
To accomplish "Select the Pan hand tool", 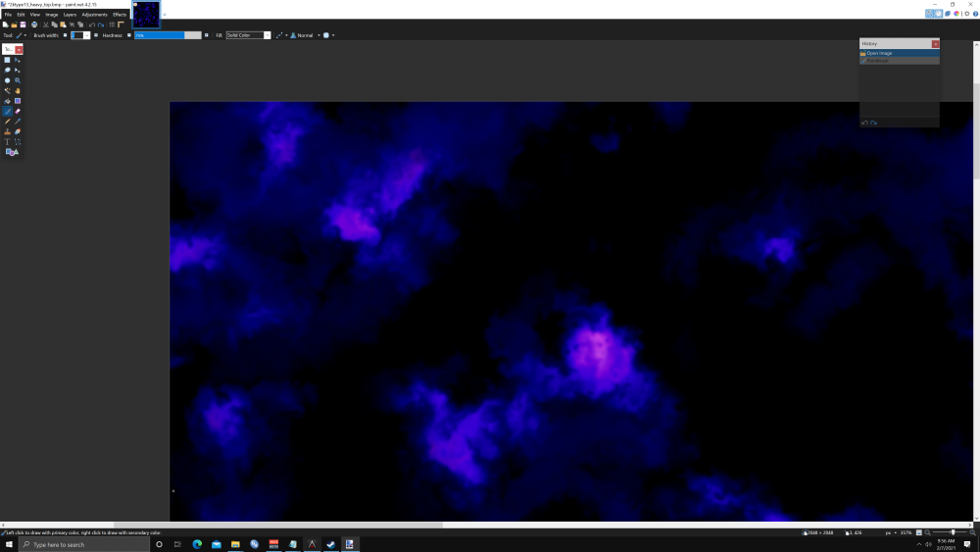I will click(18, 90).
